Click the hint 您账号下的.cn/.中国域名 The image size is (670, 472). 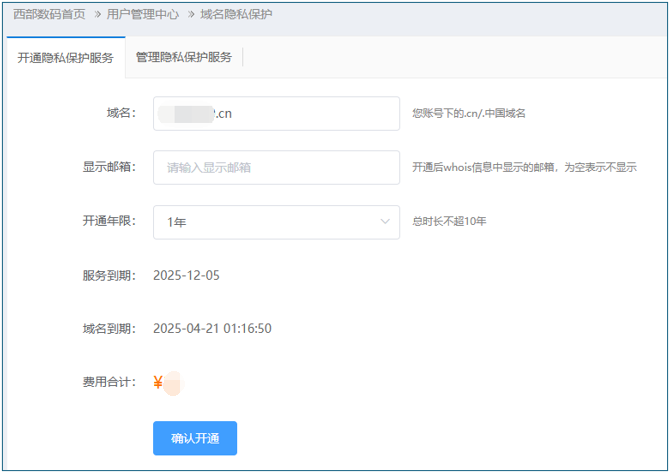(468, 114)
